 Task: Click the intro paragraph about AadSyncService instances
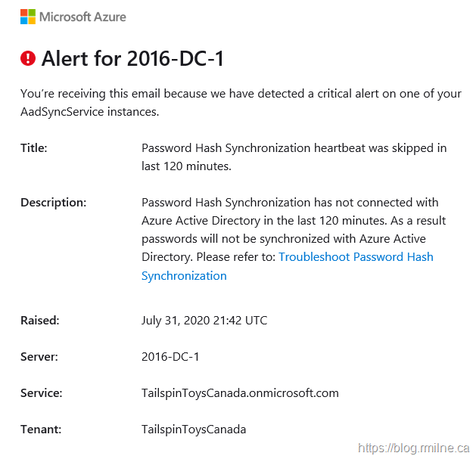(240, 103)
